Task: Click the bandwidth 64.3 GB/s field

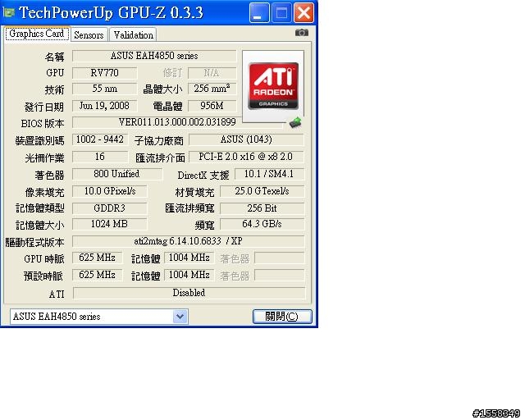Action: click(262, 224)
